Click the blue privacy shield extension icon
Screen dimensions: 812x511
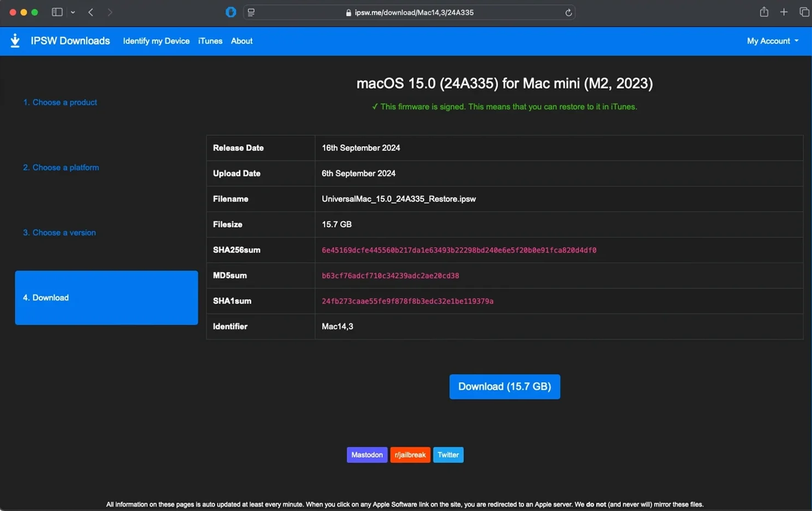(x=230, y=12)
